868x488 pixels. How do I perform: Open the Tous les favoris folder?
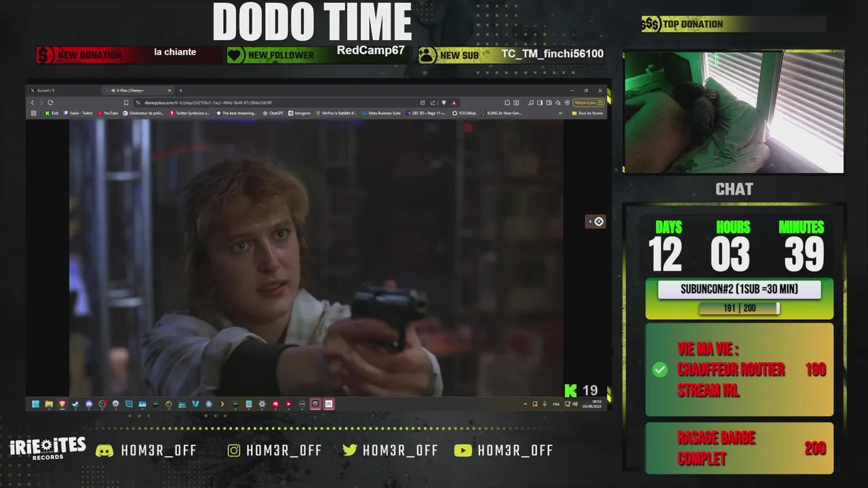[587, 113]
